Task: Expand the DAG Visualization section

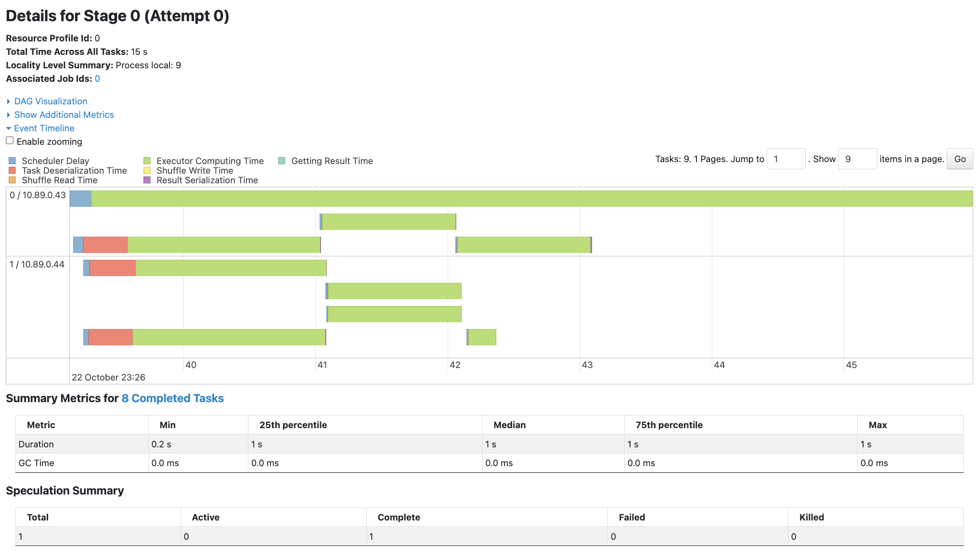Action: tap(51, 101)
